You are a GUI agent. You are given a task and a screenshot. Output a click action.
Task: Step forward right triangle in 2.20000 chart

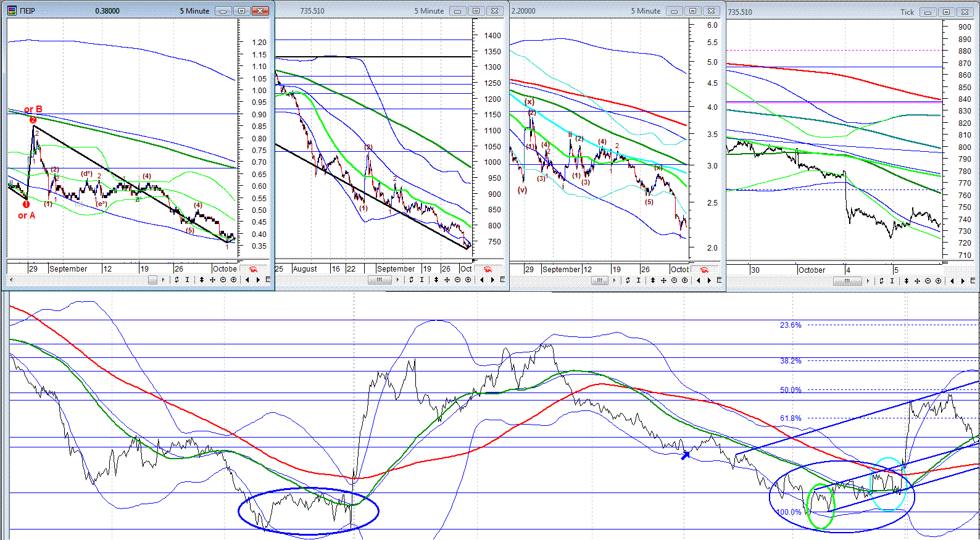click(x=709, y=280)
